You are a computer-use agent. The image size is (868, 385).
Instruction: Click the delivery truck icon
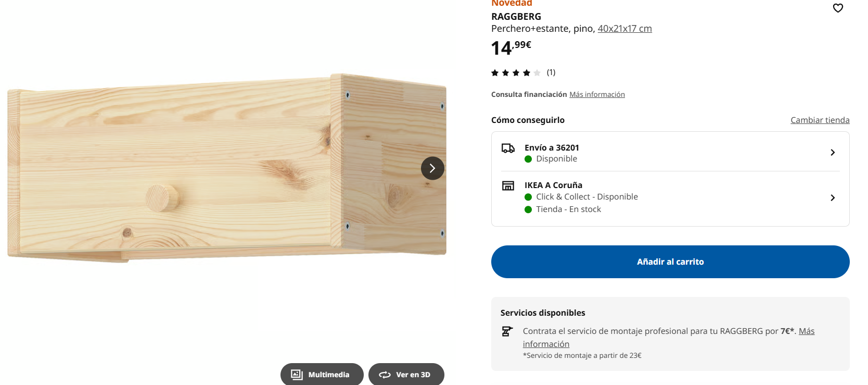tap(508, 148)
